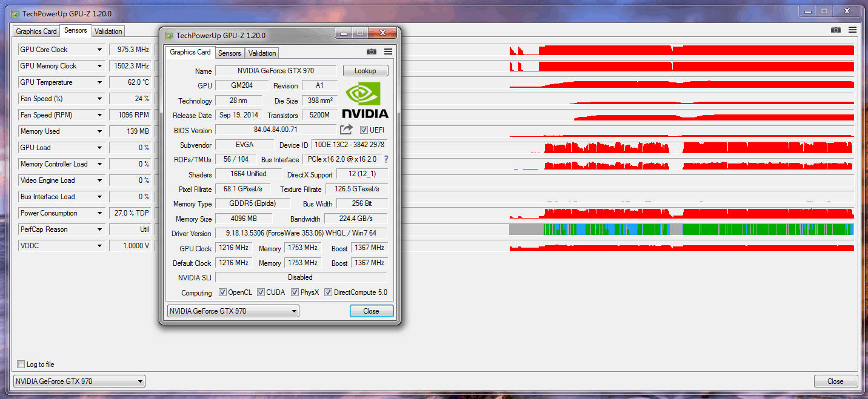This screenshot has height=399, width=868.
Task: Click the Lookup button
Action: pyautogui.click(x=365, y=71)
